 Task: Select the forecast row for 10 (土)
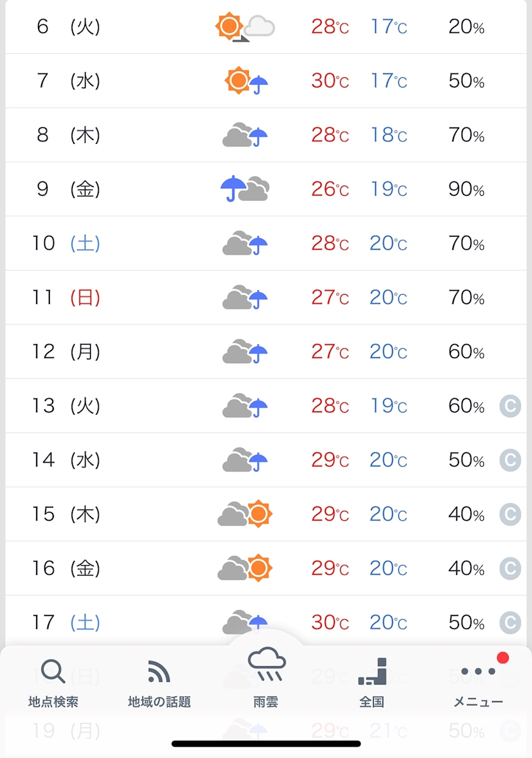pos(266,243)
